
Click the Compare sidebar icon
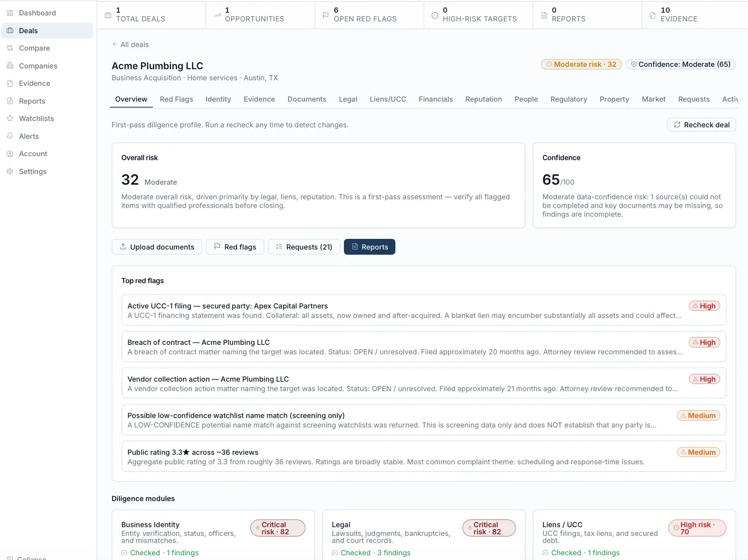coord(10,48)
